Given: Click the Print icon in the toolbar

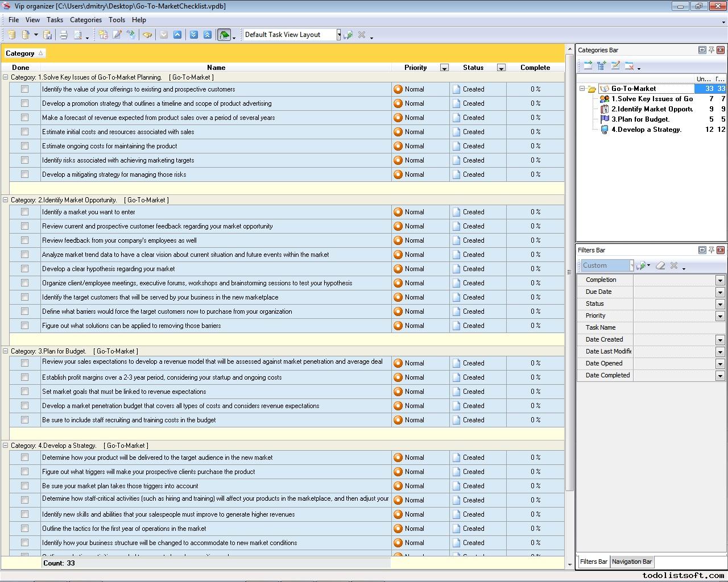Looking at the screenshot, I should 64,35.
